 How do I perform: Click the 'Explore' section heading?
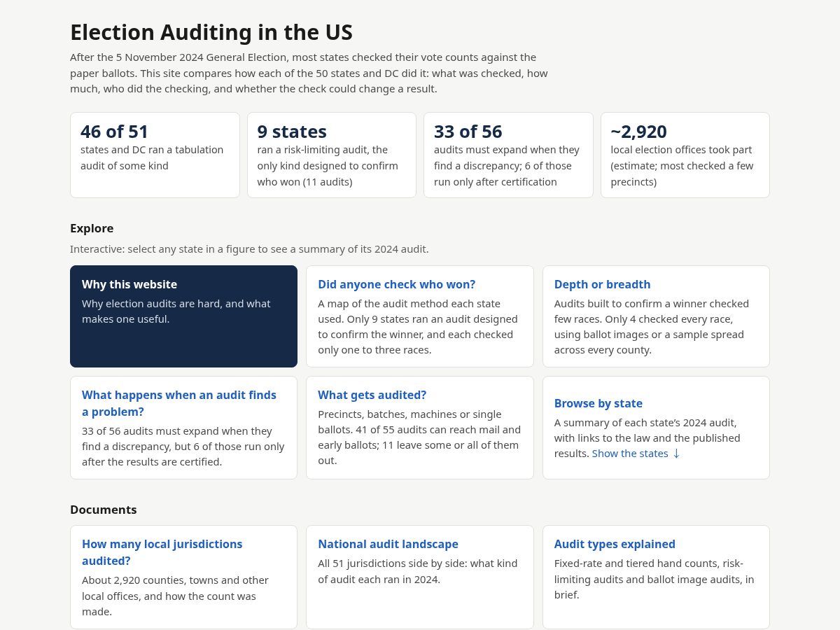click(x=92, y=228)
